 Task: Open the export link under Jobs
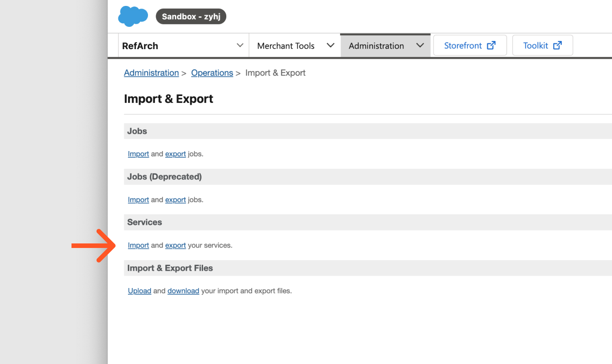click(x=175, y=154)
